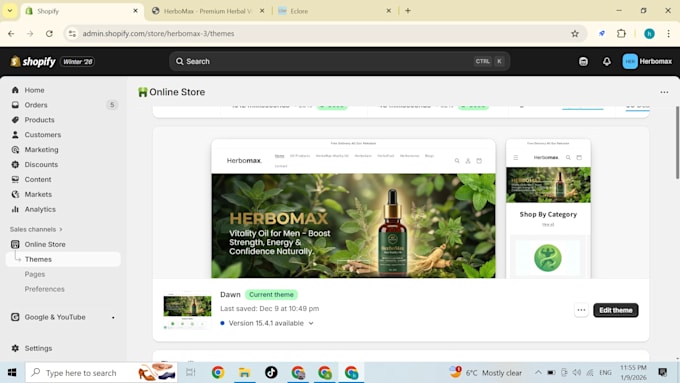Click the desktop theme preview image
The height and width of the screenshot is (383, 680).
[353, 209]
